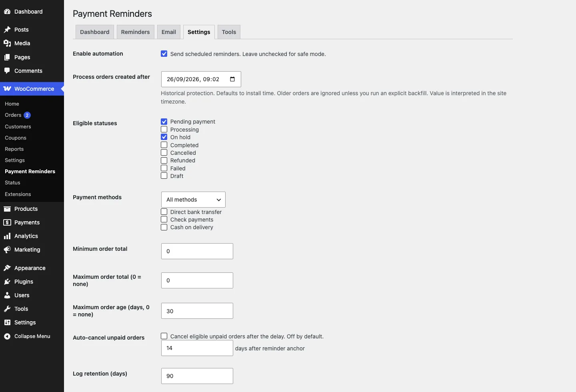Click the Users person icon
This screenshot has width=576, height=392.
tap(7, 295)
